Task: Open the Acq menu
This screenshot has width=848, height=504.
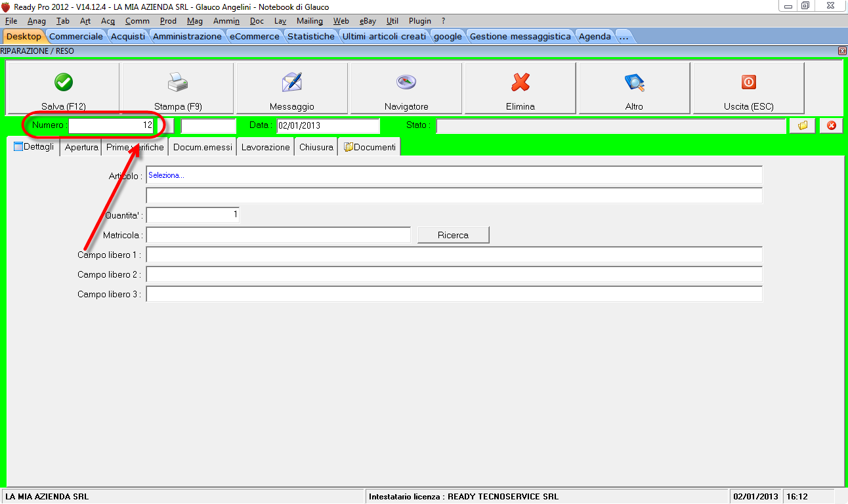Action: (108, 21)
